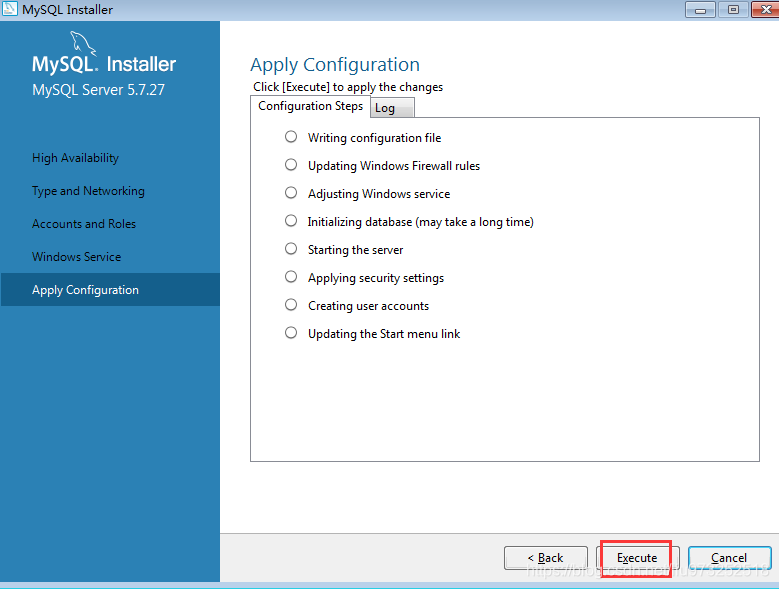
Task: Go back with the Back button
Action: coord(545,558)
